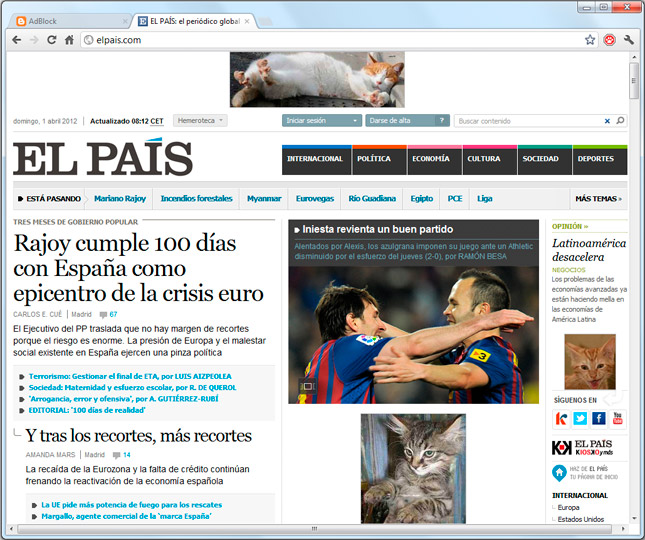
Task: Click the orange kitten sidebar image
Action: [x=590, y=362]
